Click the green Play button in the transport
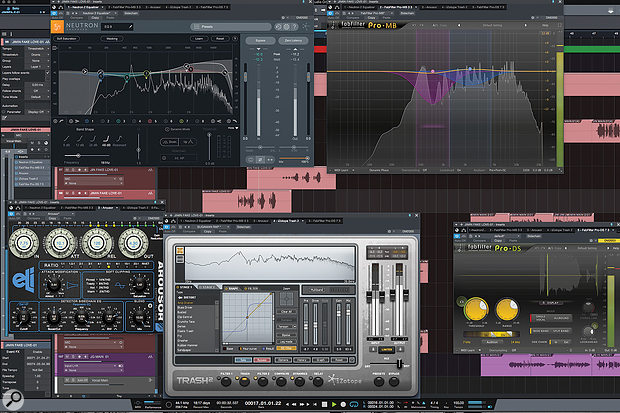This screenshot has height=413, width=620. coord(334,404)
